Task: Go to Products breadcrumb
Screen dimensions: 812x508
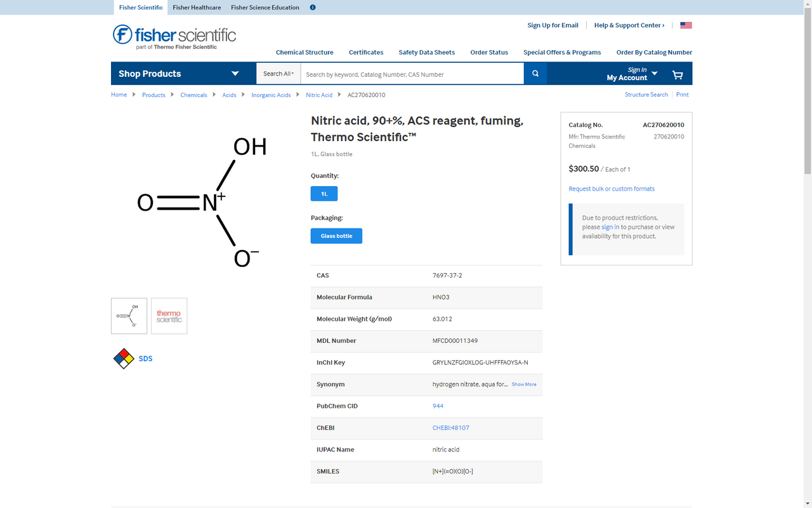Action: point(154,95)
